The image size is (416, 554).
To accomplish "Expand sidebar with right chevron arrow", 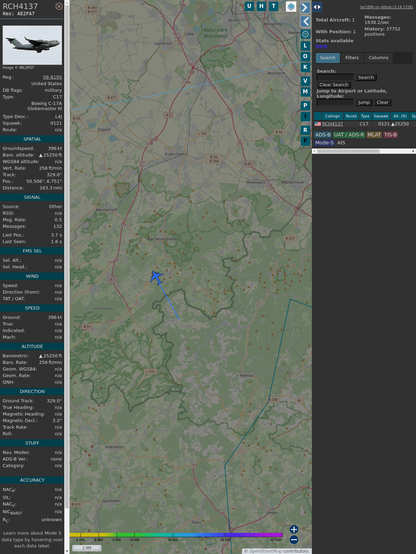I will tap(305, 8).
